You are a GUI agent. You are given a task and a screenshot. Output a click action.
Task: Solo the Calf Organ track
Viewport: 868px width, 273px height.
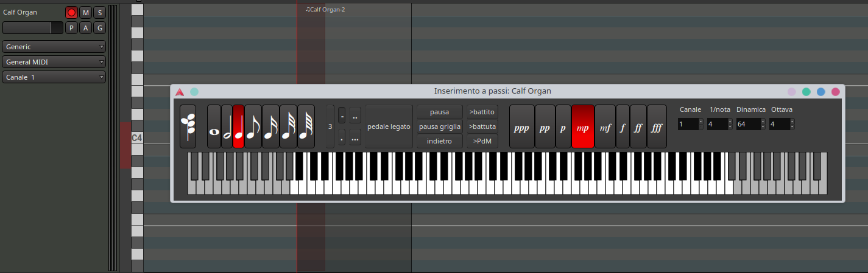tap(99, 13)
